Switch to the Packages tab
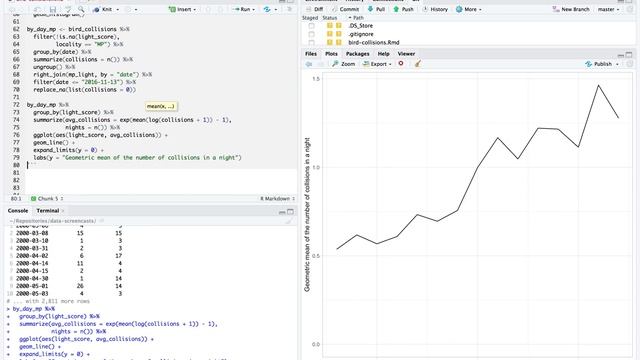 358,54
